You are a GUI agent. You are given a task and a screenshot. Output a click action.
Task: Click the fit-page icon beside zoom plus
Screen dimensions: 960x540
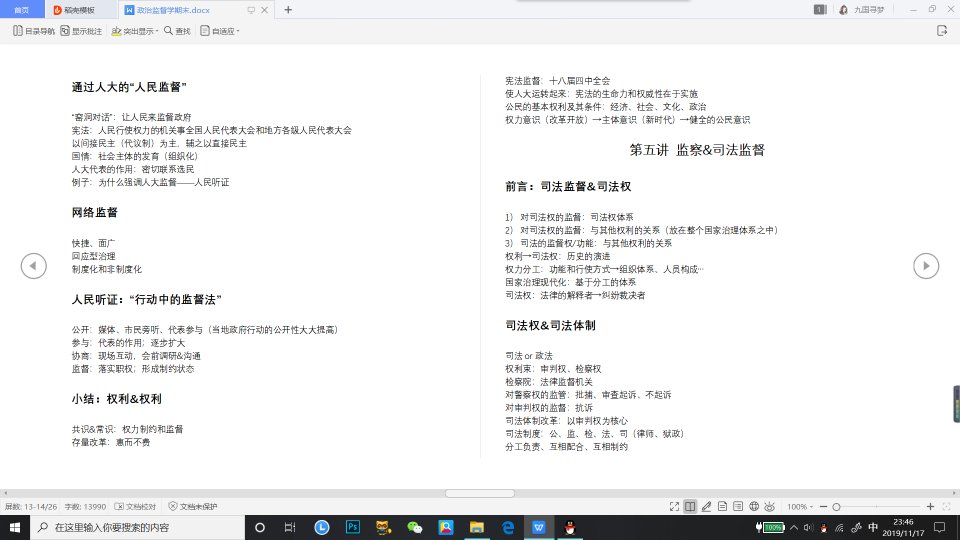coord(947,506)
